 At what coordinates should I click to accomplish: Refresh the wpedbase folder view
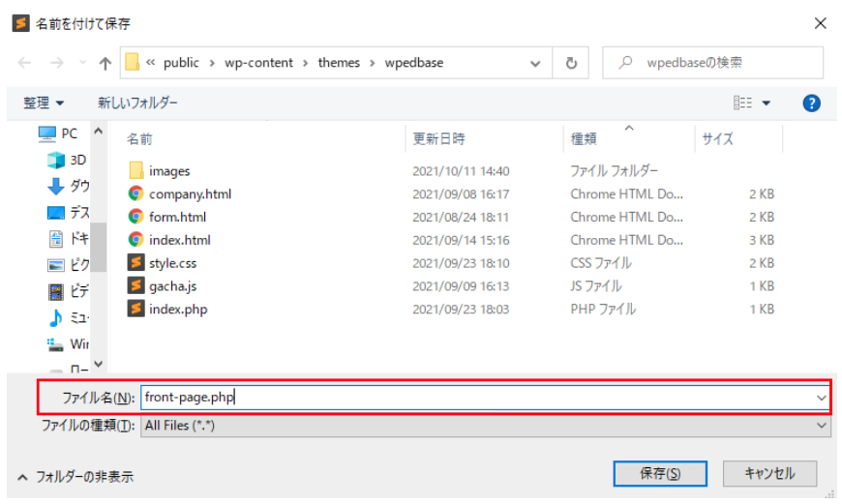(x=571, y=63)
